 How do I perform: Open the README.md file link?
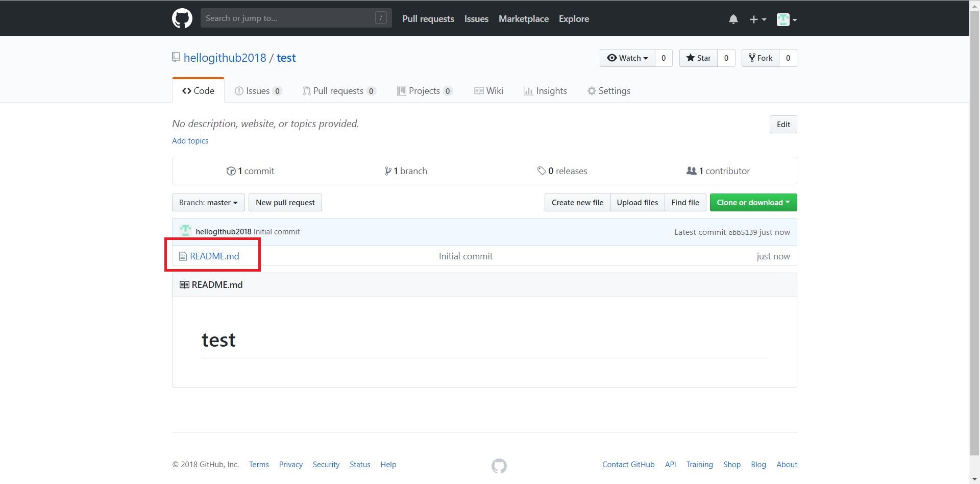[214, 256]
